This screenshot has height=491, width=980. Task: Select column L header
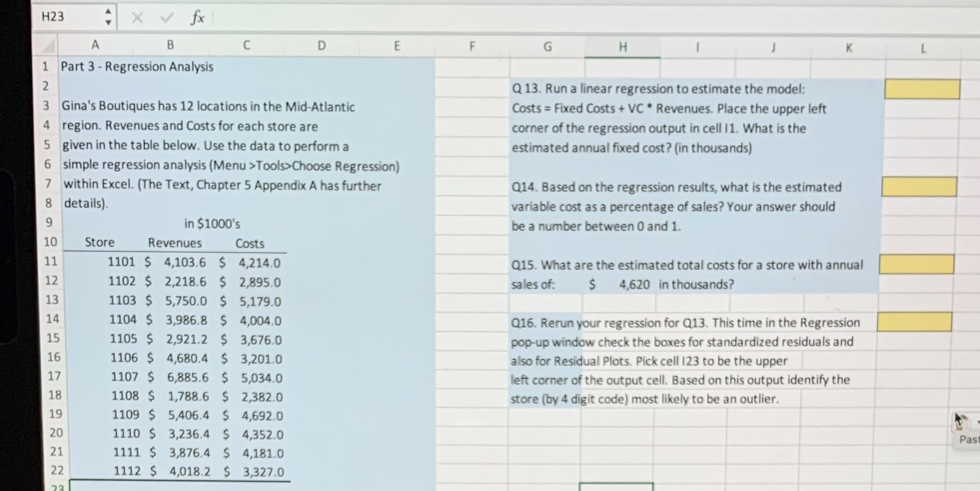point(924,49)
